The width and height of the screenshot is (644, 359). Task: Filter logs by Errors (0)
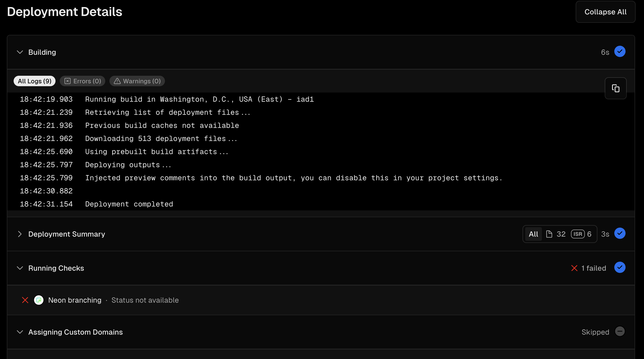pyautogui.click(x=82, y=81)
